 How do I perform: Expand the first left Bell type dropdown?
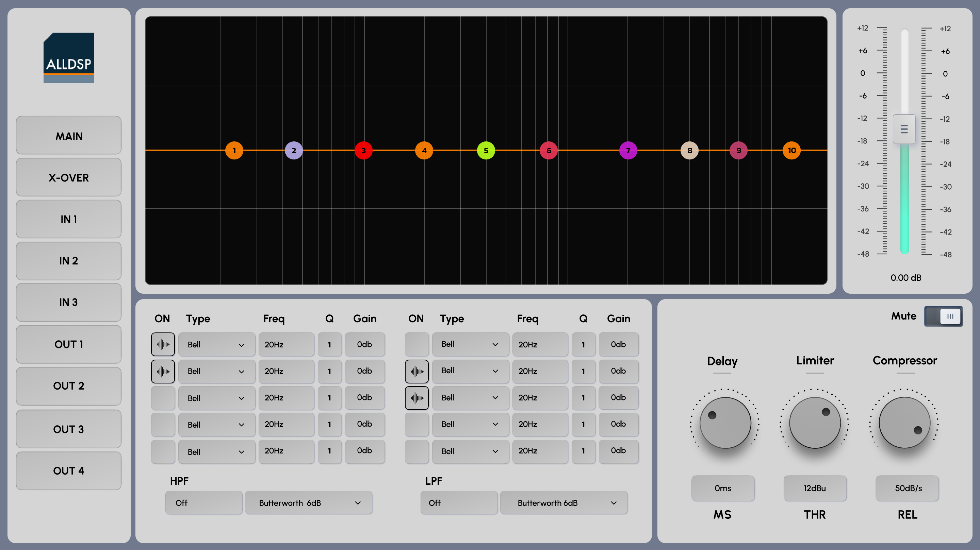(216, 345)
